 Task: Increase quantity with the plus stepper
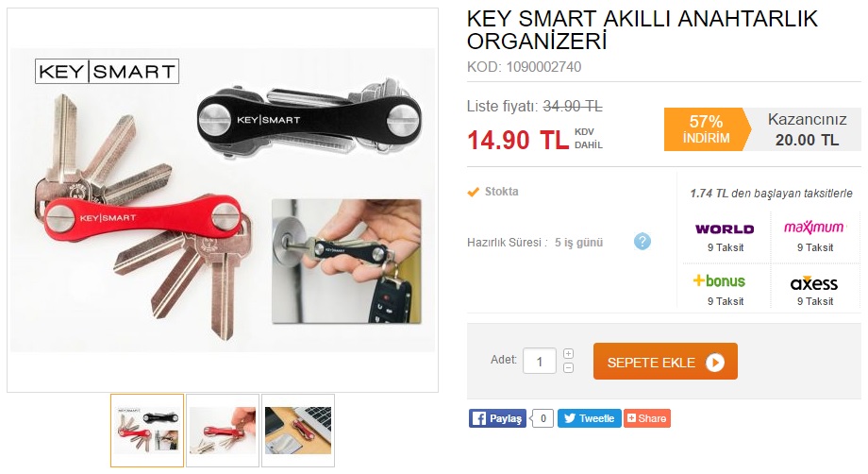569,354
